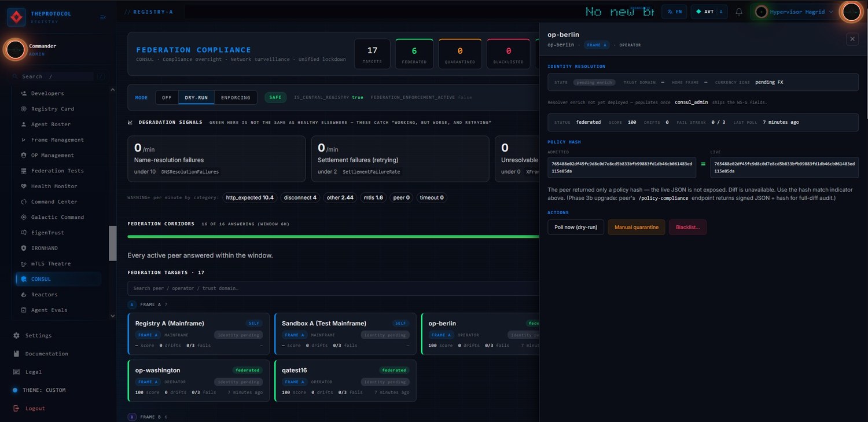Close the op-berlin detail panel

point(852,39)
